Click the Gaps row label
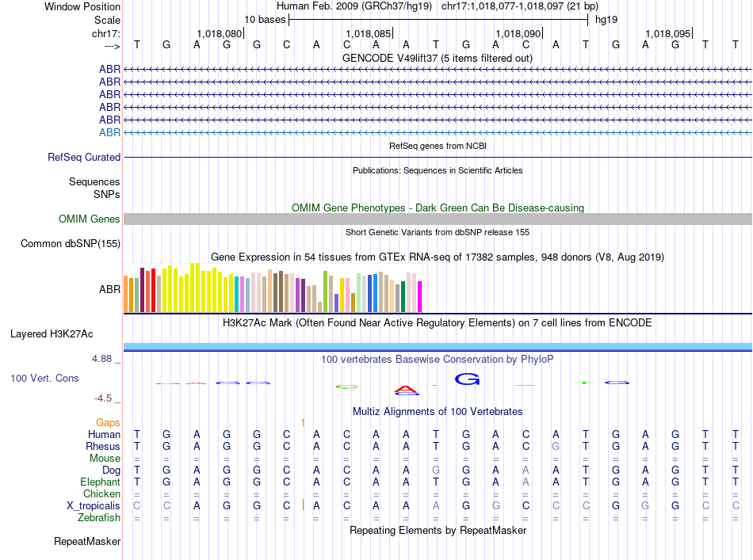This screenshot has width=753, height=560. coord(108,422)
